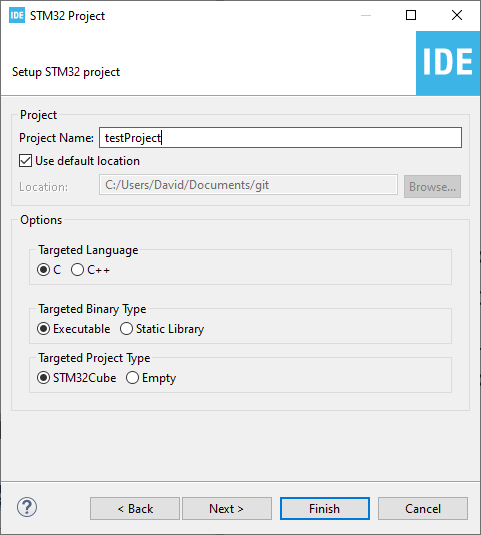Cancel the project setup wizard
The width and height of the screenshot is (481, 535).
[423, 509]
